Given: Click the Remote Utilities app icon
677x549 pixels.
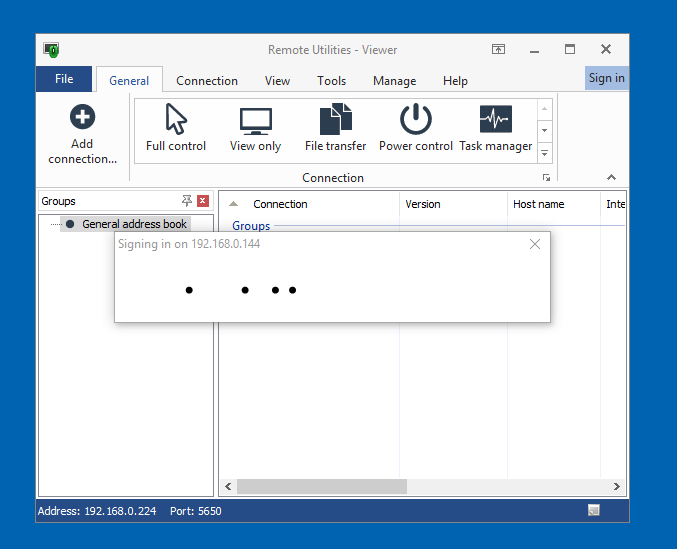Looking at the screenshot, I should pyautogui.click(x=51, y=50).
